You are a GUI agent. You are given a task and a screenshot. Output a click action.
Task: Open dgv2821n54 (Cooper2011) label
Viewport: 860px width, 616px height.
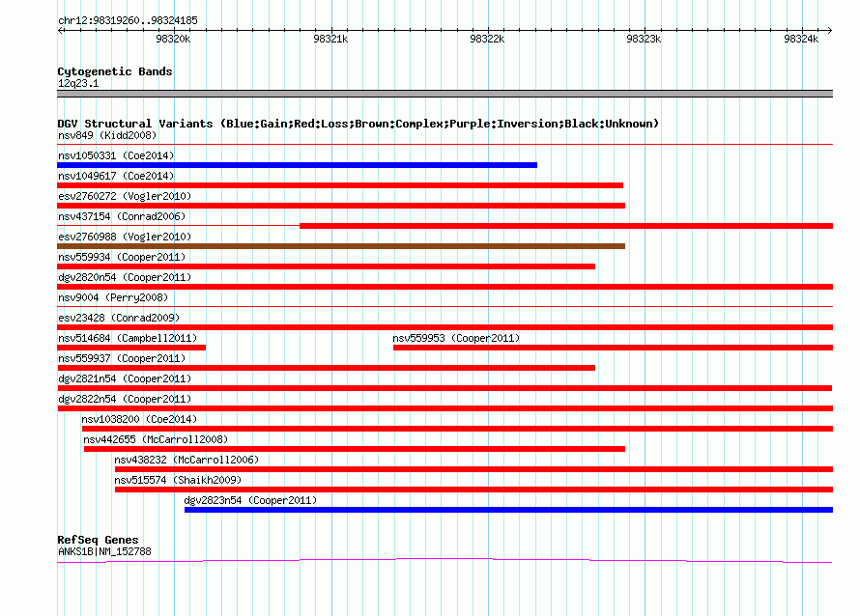coord(125,378)
